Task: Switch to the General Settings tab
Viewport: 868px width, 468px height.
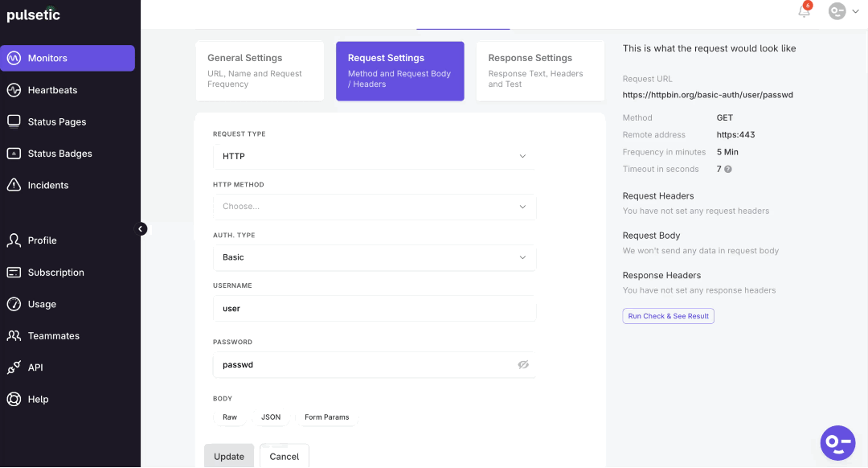Action: [260, 71]
